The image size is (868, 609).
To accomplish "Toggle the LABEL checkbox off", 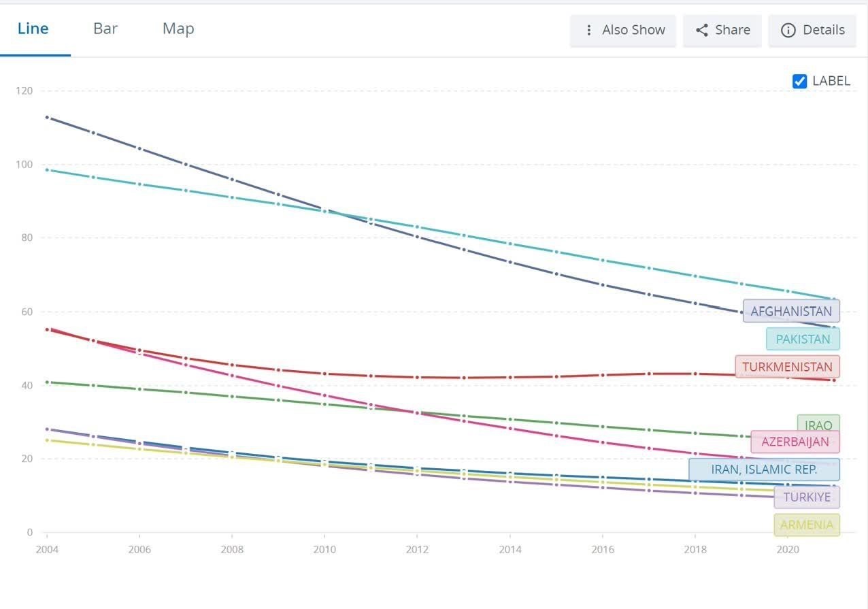I will coord(800,81).
